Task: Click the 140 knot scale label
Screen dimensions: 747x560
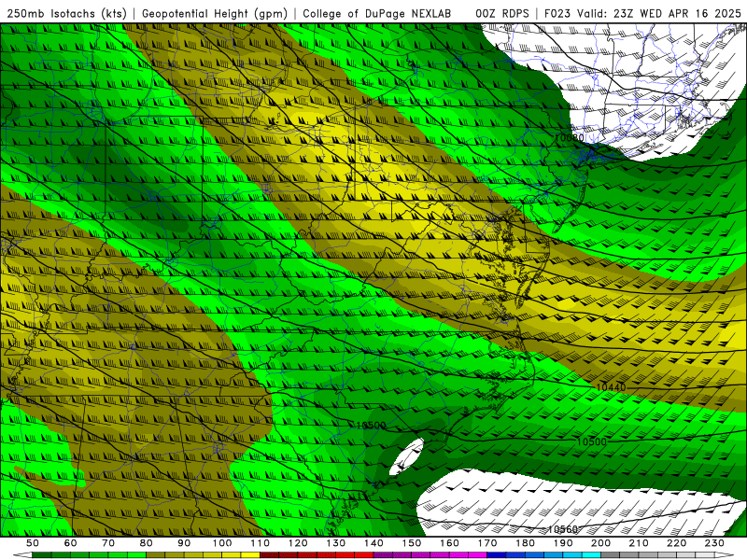Action: [x=374, y=543]
